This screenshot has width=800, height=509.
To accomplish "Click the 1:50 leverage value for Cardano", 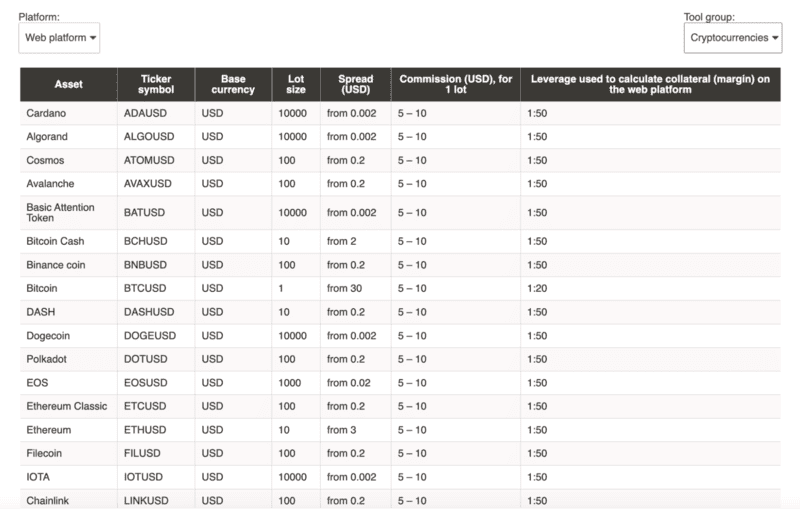I will [x=537, y=113].
